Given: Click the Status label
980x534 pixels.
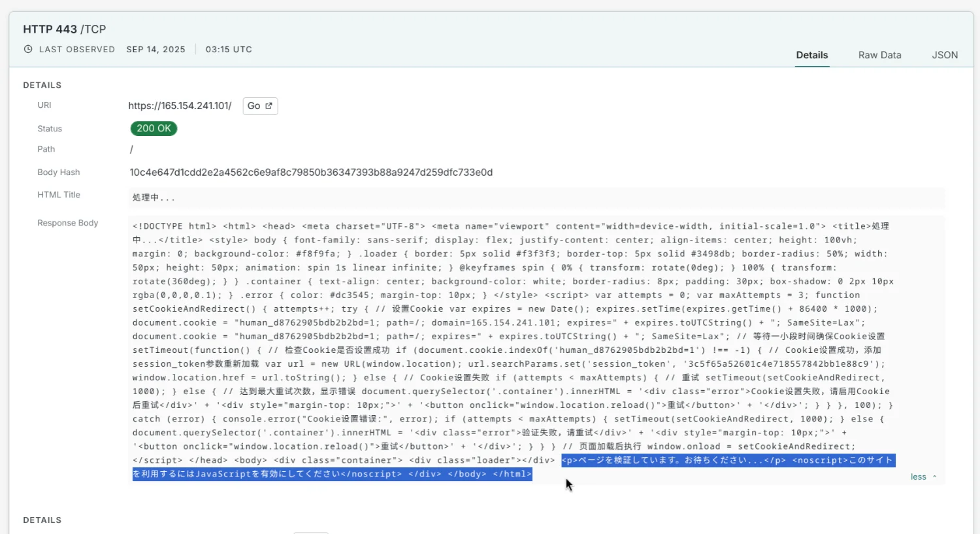Looking at the screenshot, I should pos(50,129).
